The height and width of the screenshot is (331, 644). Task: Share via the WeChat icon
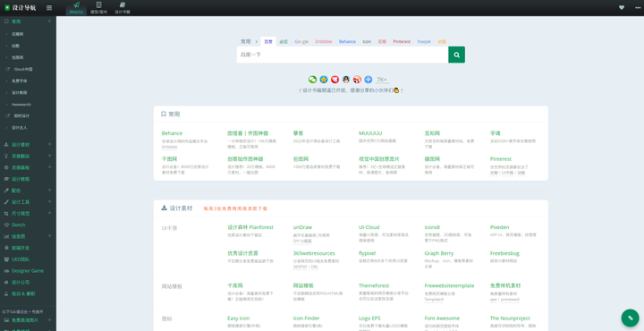(312, 80)
